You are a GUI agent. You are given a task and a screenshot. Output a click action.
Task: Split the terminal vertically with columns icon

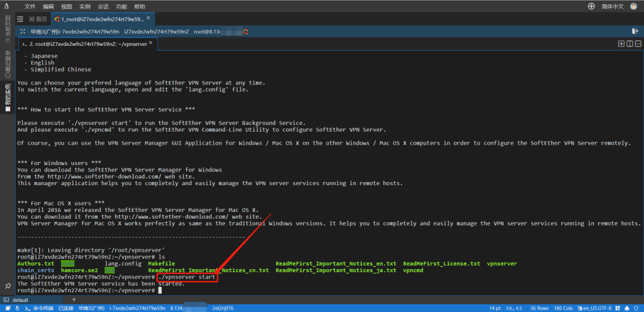click(x=630, y=44)
